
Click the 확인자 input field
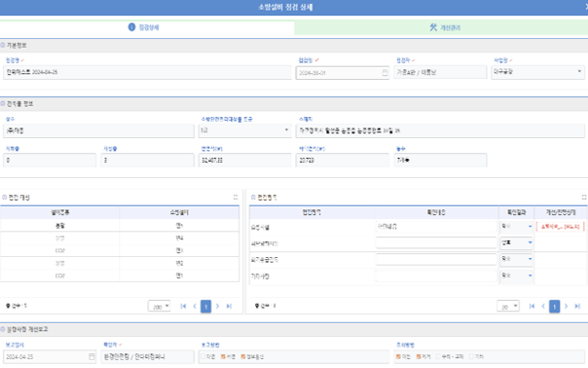147,356
